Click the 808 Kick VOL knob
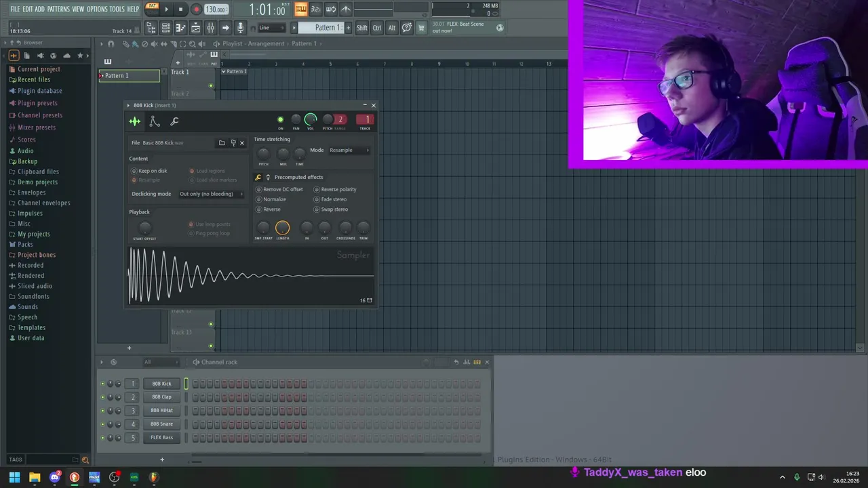Image resolution: width=868 pixels, height=488 pixels. pyautogui.click(x=311, y=119)
